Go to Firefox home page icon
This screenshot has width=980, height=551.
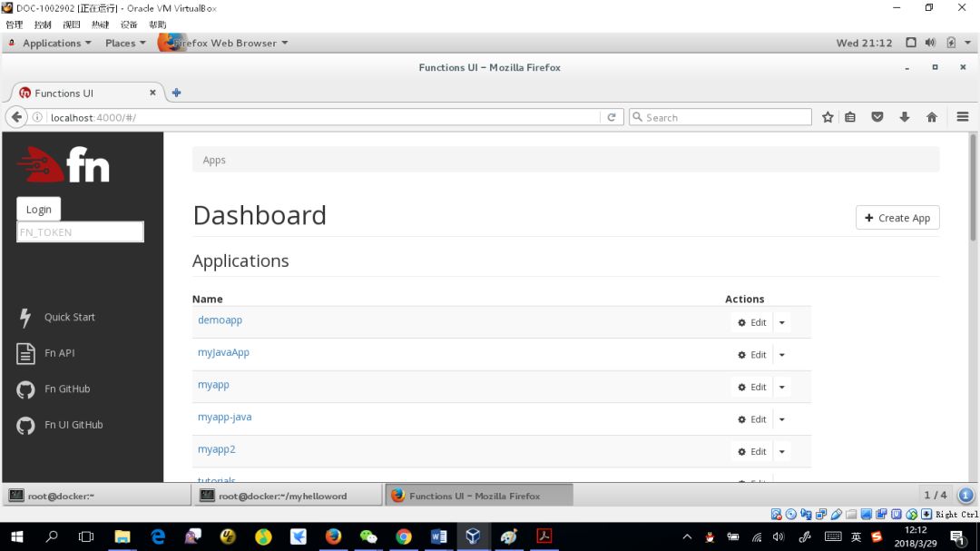[932, 117]
